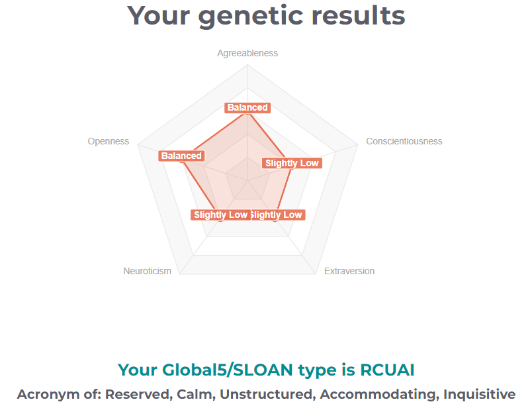532x414 pixels.
Task: Click the Neuroticism axis label
Action: (x=148, y=271)
